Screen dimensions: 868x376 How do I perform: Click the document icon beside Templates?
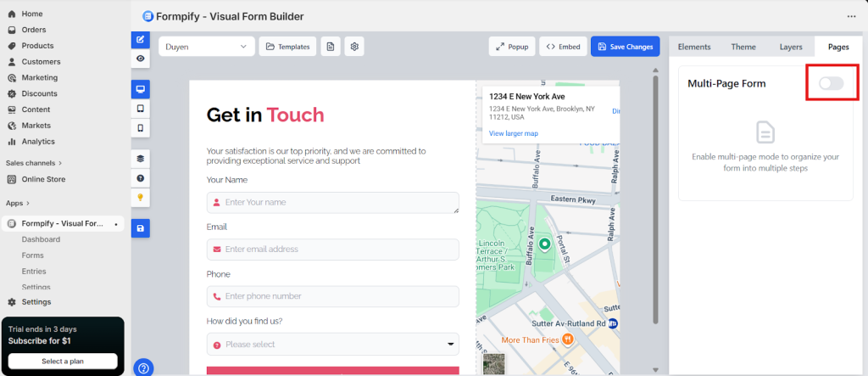(331, 47)
